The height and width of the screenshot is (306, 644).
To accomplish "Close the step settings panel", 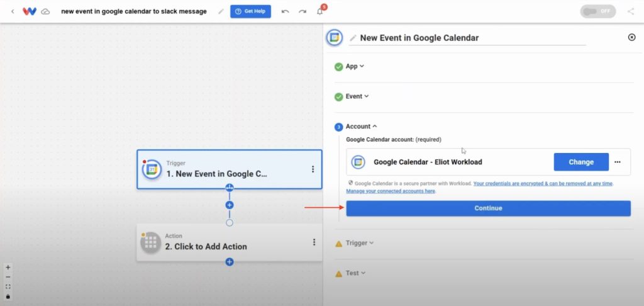I will [x=631, y=37].
